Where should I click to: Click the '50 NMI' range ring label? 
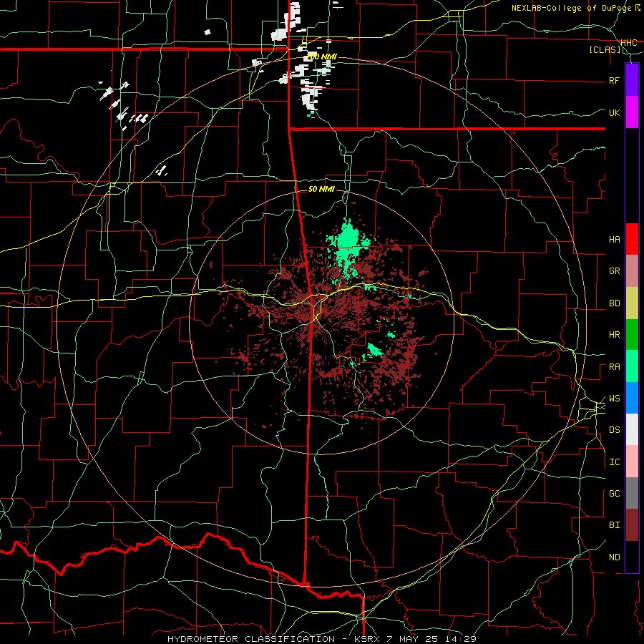pos(321,189)
